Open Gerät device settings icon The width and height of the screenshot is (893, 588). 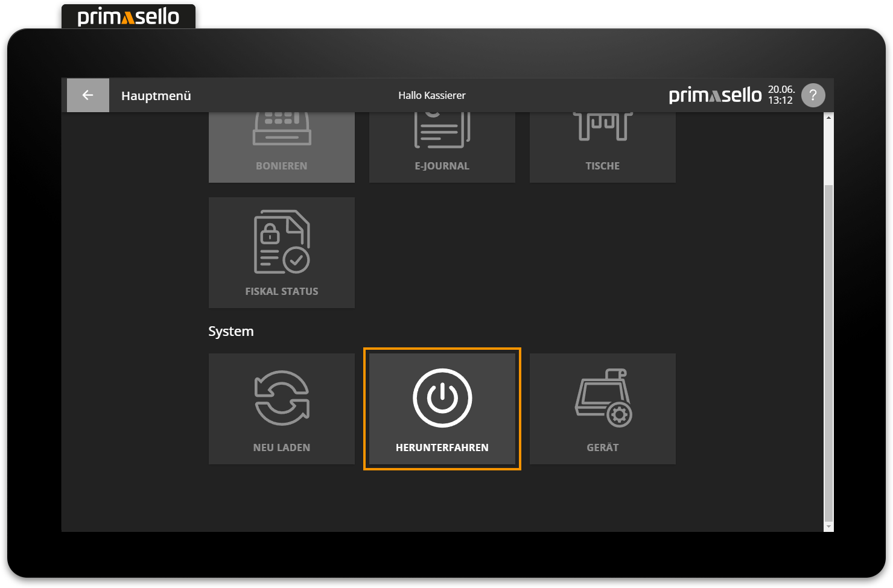click(603, 398)
